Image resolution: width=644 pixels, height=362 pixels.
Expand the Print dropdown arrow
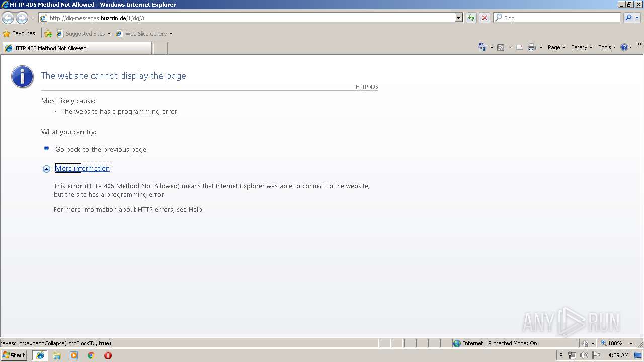point(541,47)
